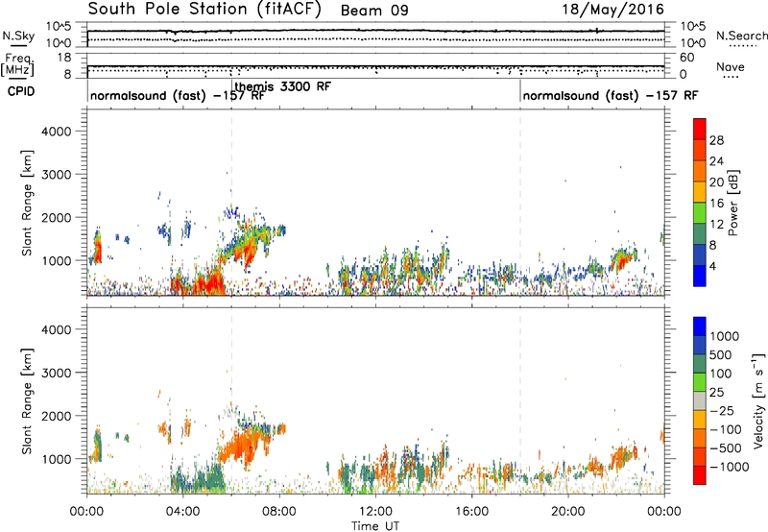Click the 'themis 3300 RF' CPID label
The image size is (768, 532).
[x=283, y=86]
